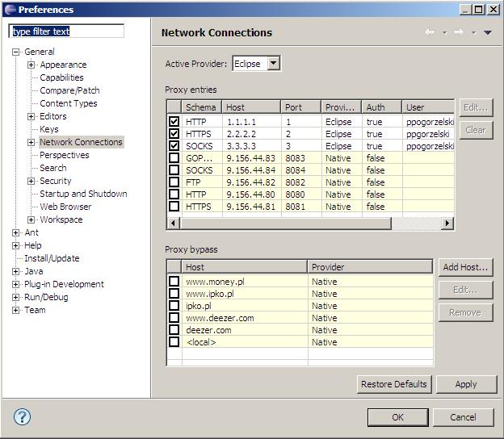504x439 pixels.
Task: Check the www.deezer.com bypass host
Action: tap(174, 318)
